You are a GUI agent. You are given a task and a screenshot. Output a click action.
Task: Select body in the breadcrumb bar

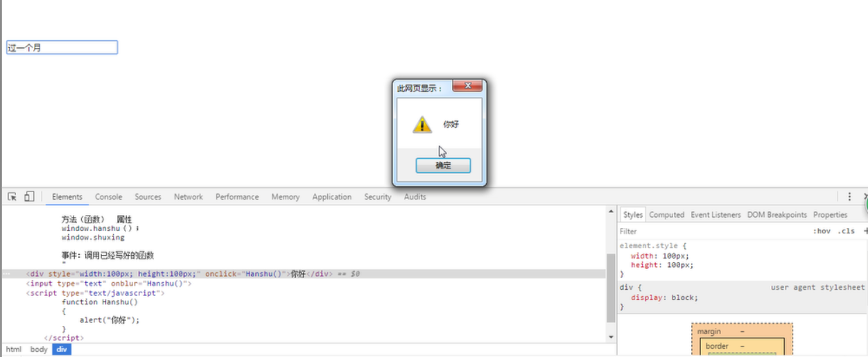(x=39, y=349)
